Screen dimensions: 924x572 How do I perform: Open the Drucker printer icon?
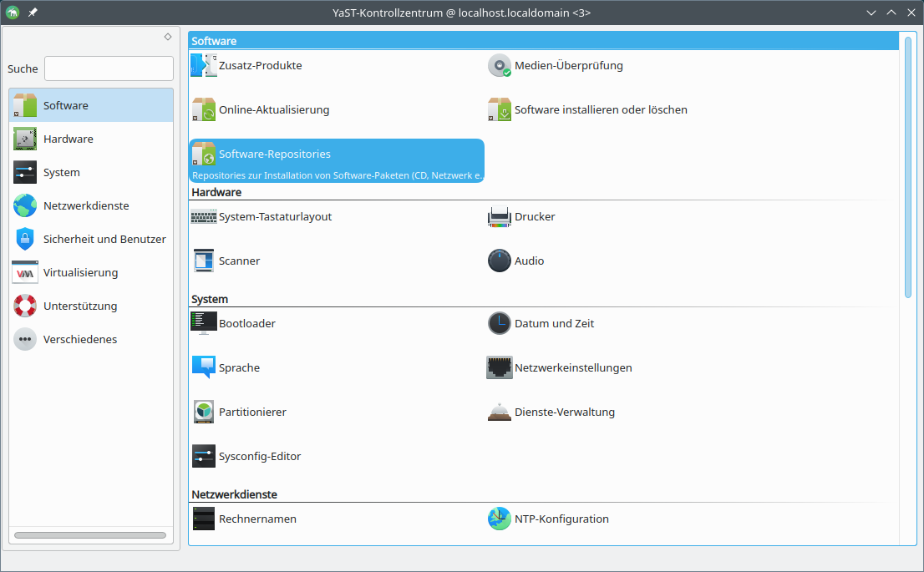tap(499, 217)
